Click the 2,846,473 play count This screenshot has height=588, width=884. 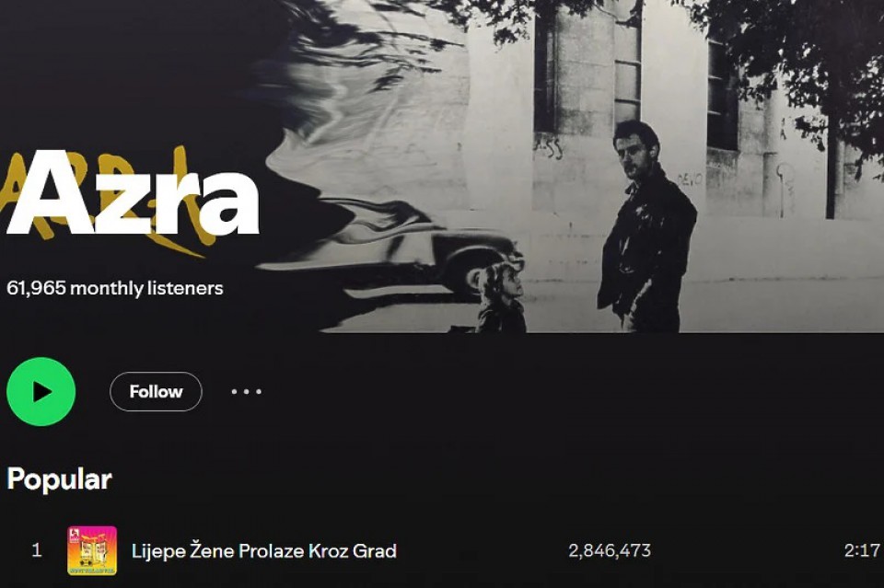610,550
